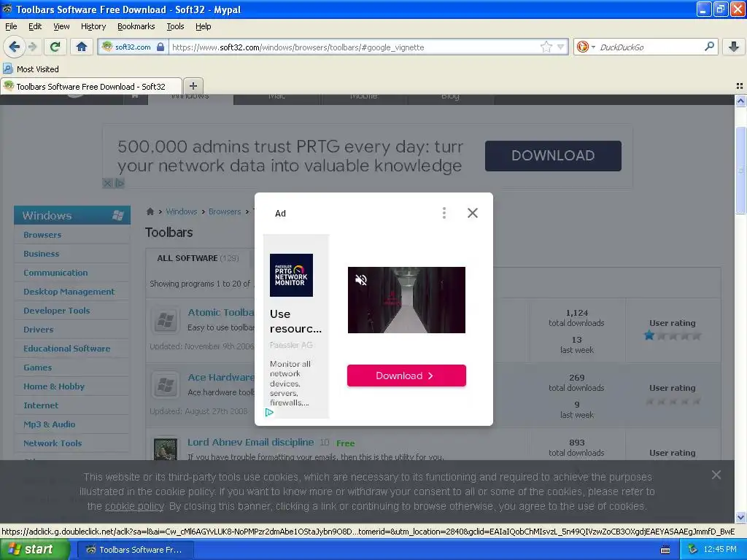
Task: Open the Tools menu
Action: click(175, 26)
